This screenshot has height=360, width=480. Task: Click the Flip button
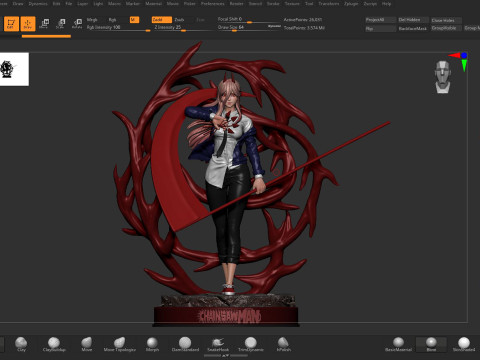(381, 29)
